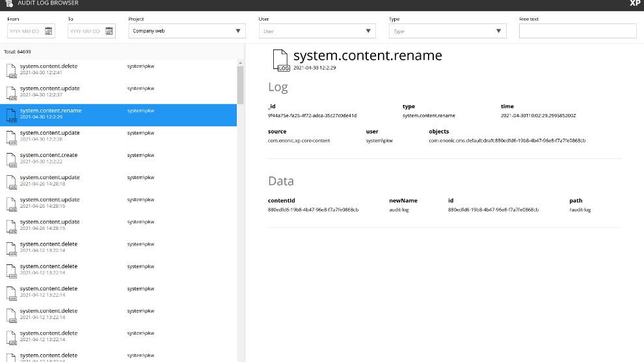Click the objects value com.enonic.cms.default:draft
The image size is (644, 362).
coord(507,141)
